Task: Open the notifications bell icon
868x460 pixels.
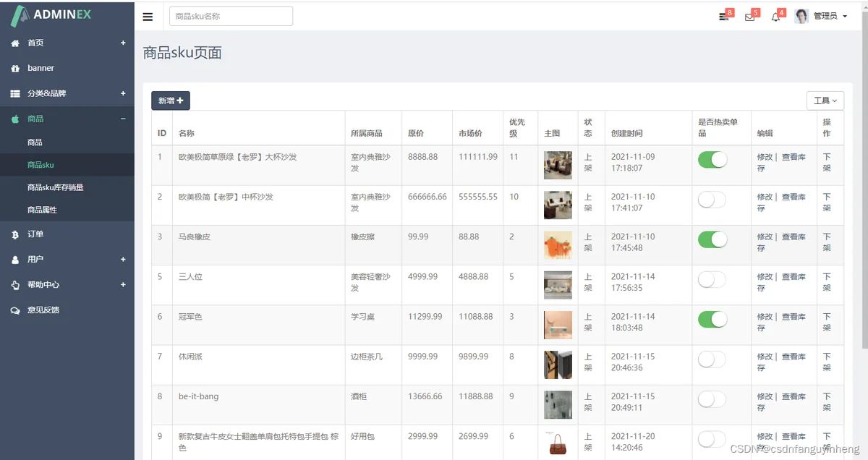Action: coord(775,17)
